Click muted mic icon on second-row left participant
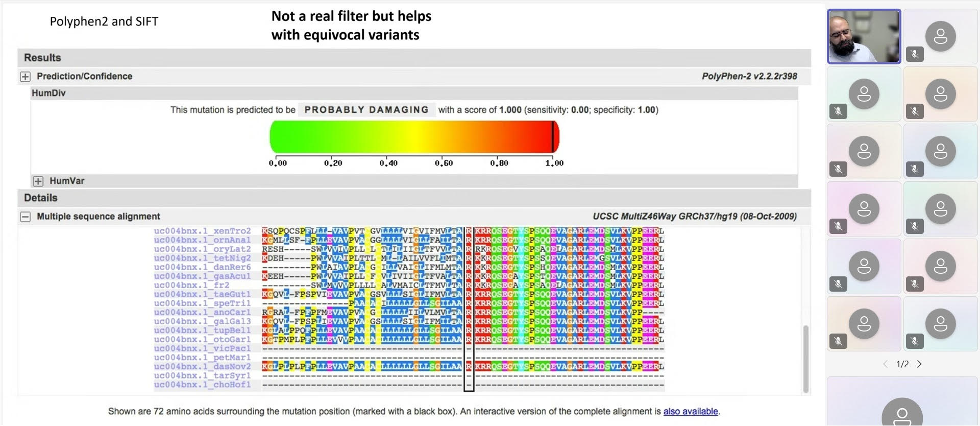 (838, 111)
